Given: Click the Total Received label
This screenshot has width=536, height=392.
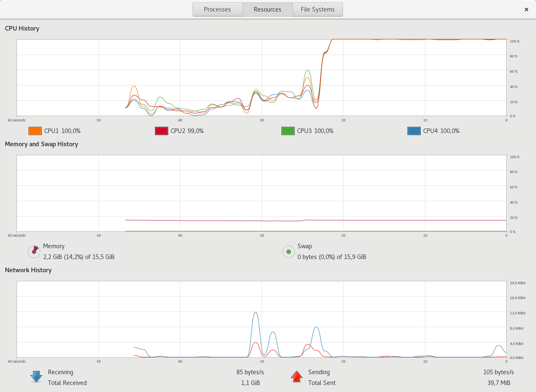Looking at the screenshot, I should pos(67,383).
